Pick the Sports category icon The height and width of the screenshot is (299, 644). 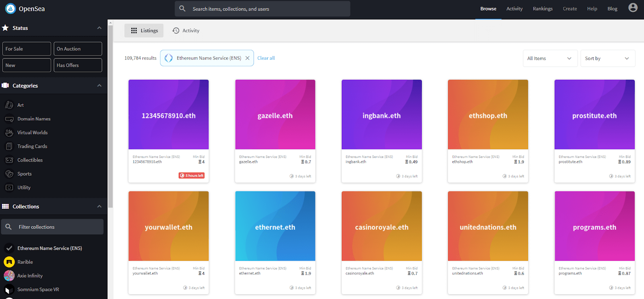(x=9, y=174)
